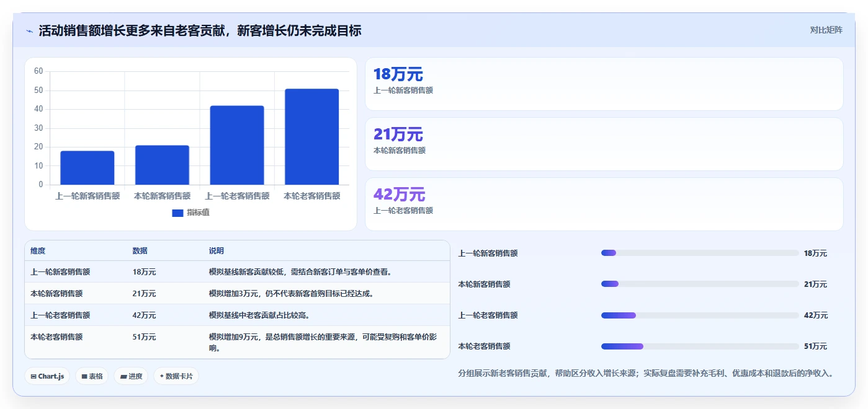
Task: Click the 18万元 data card
Action: (x=604, y=84)
